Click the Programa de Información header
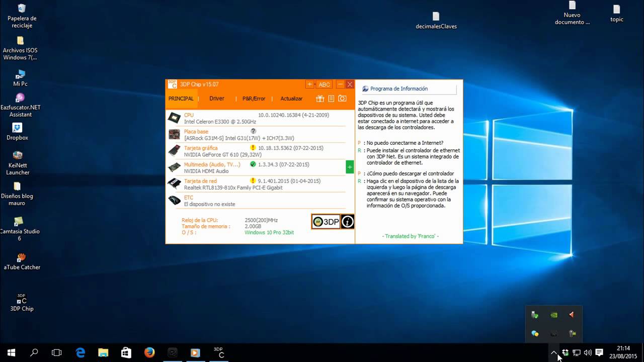The width and height of the screenshot is (644, 362). pyautogui.click(x=399, y=89)
